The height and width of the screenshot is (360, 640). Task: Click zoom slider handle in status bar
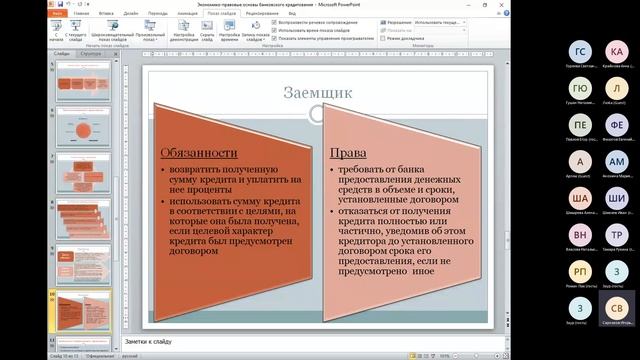point(476,356)
